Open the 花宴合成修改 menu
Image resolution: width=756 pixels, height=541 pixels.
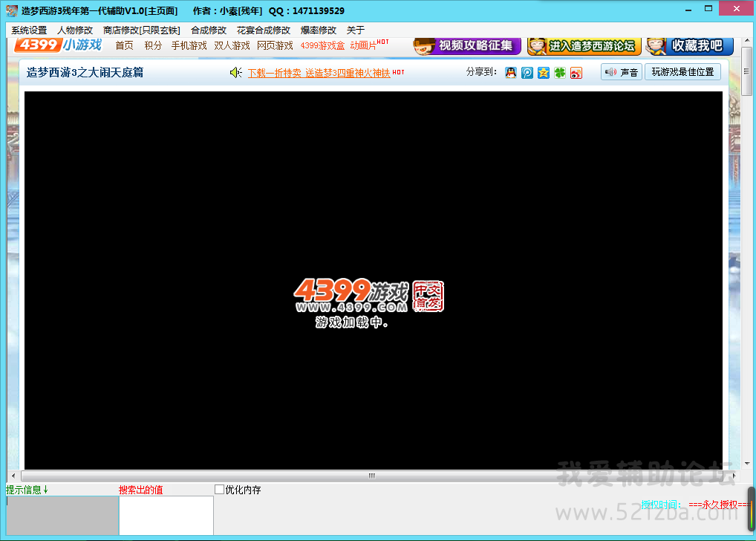[263, 30]
